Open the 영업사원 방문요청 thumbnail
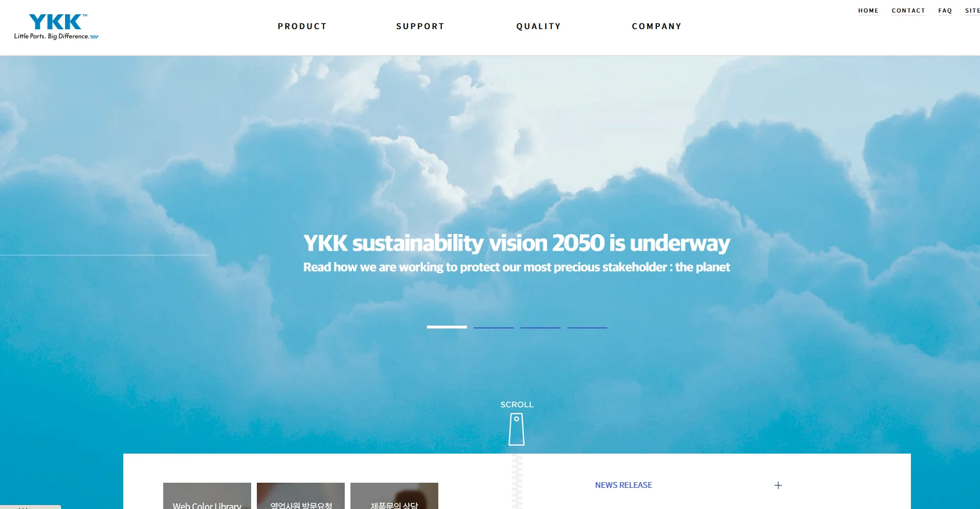This screenshot has height=509, width=980. (x=301, y=496)
